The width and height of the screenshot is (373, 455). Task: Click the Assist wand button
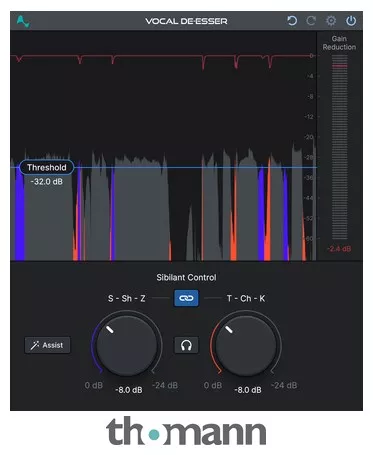tap(48, 345)
